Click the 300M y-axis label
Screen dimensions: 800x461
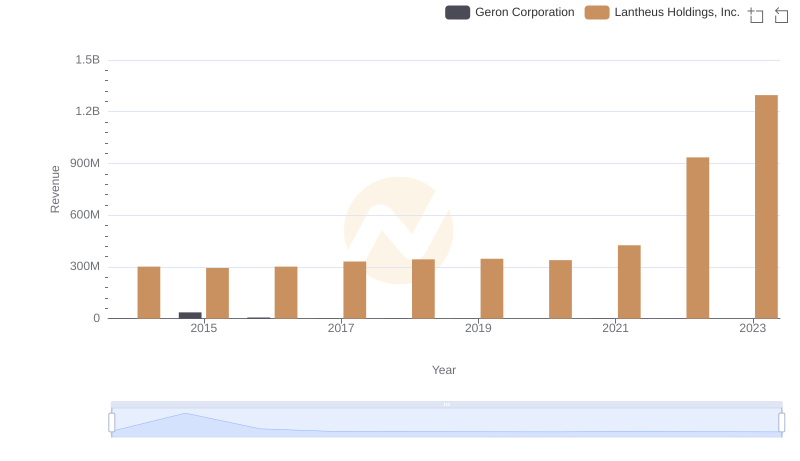coord(85,266)
